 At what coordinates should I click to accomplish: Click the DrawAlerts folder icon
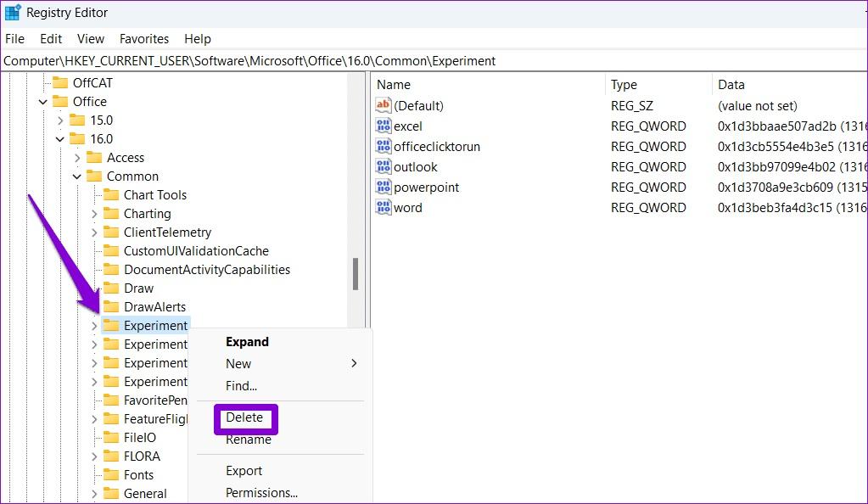(x=111, y=307)
